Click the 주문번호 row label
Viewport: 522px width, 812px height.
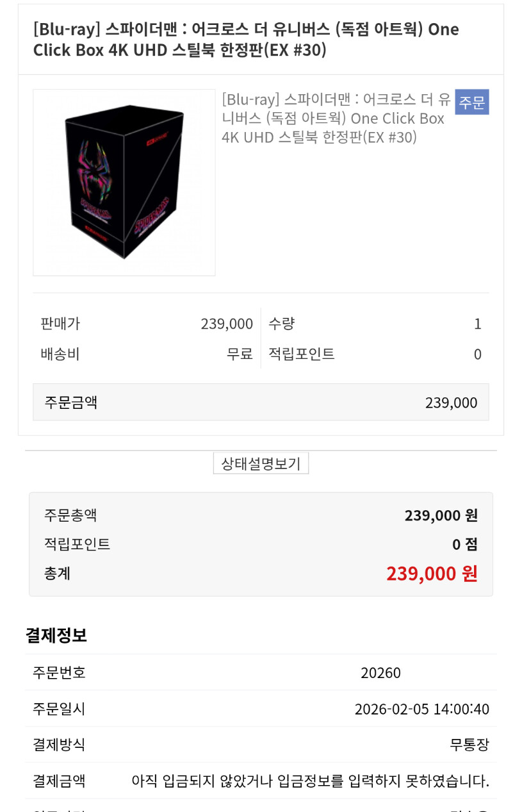(59, 672)
